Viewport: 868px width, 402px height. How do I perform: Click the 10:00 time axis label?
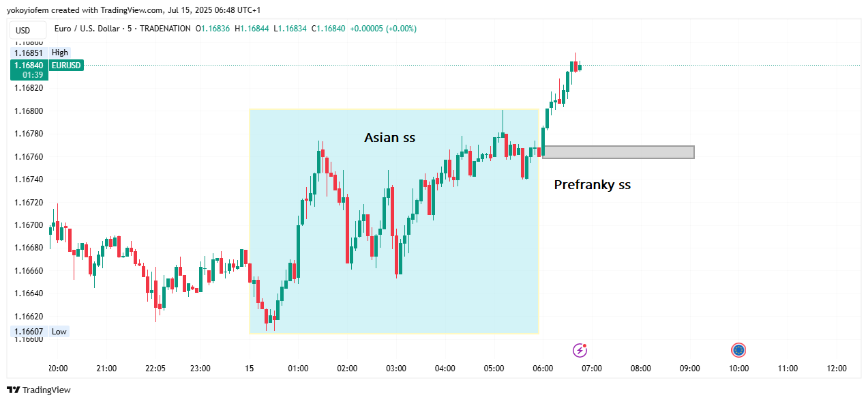tap(738, 369)
